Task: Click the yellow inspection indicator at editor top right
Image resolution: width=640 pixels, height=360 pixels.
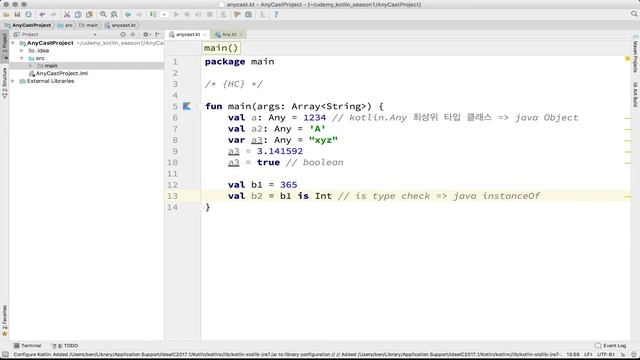Action: (627, 59)
